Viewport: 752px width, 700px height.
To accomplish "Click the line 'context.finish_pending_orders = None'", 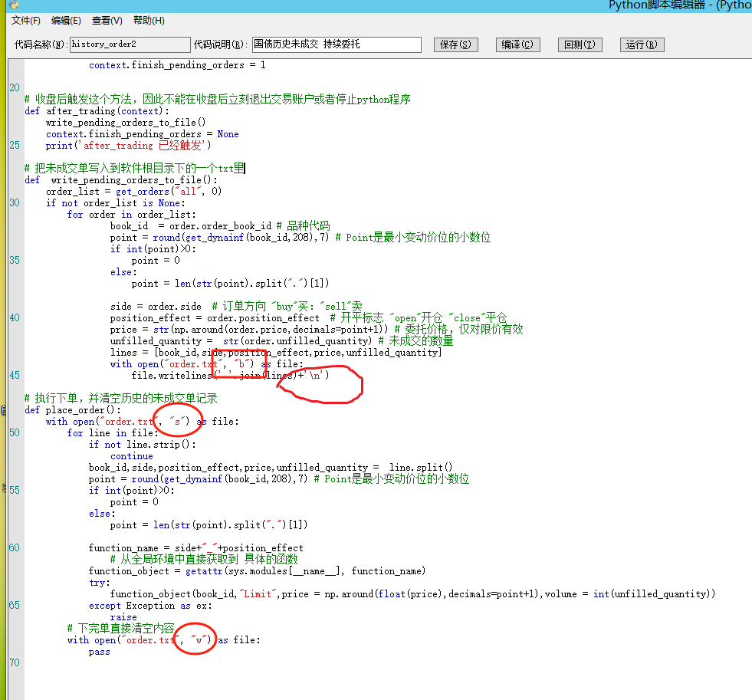I will point(143,134).
